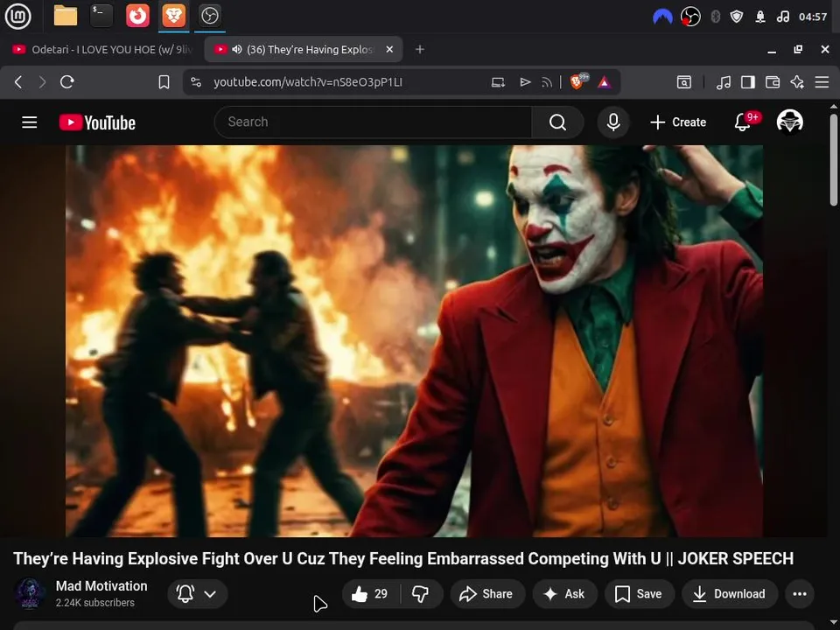Open the sound music-note tray applet

[x=782, y=17]
